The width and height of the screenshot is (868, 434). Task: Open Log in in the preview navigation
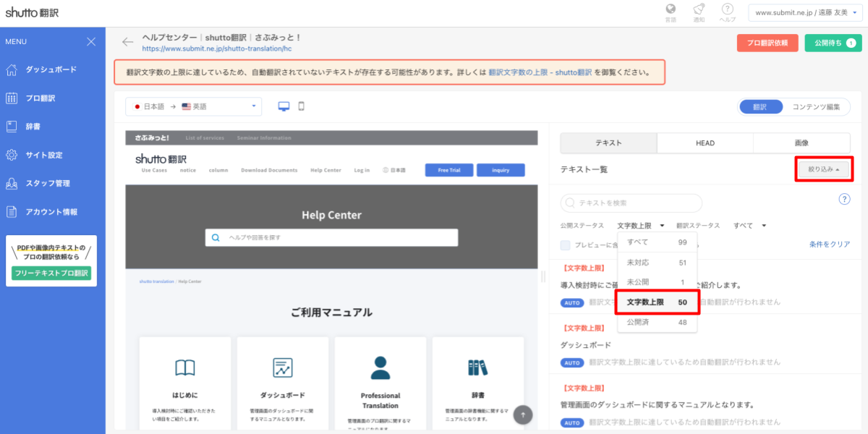[x=362, y=171]
